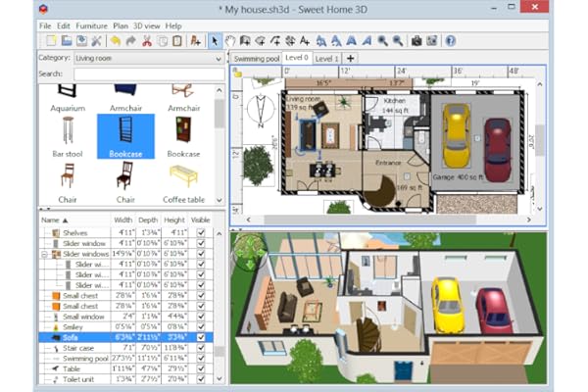Toggle visibility of the Smiley item

tap(200, 325)
